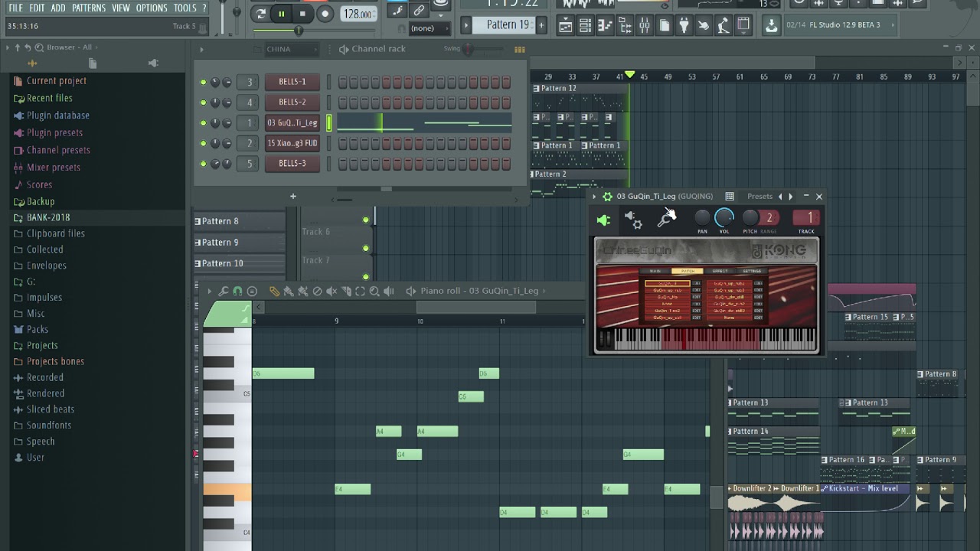Screen dimensions: 980x551
Task: Mute the BELLS-3 channel LED
Action: [203, 164]
